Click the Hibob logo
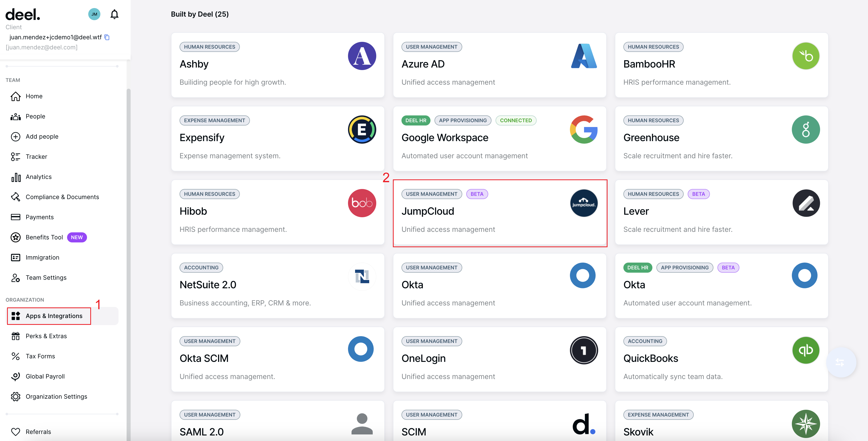 362,203
